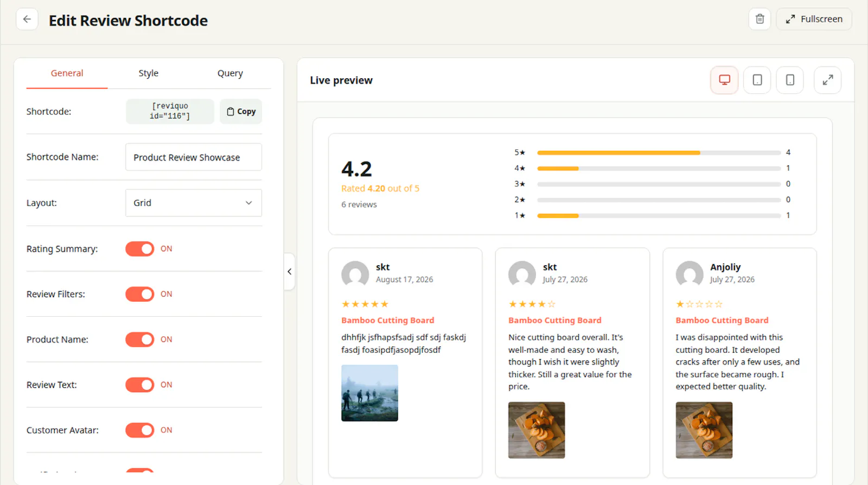Click five-star rating on skt August review
868x485 pixels.
tap(365, 304)
